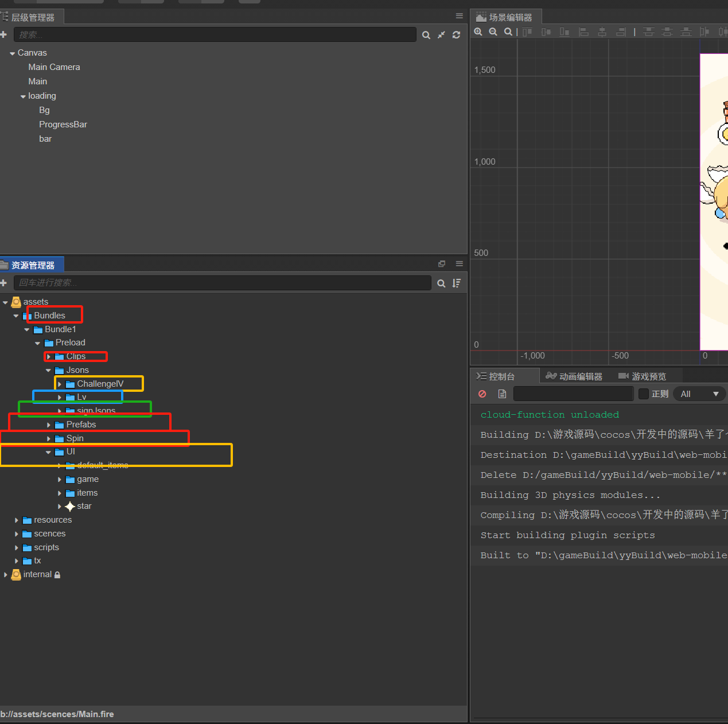The height and width of the screenshot is (724, 728).
Task: Select the ChallengeIV folder
Action: [x=100, y=384]
